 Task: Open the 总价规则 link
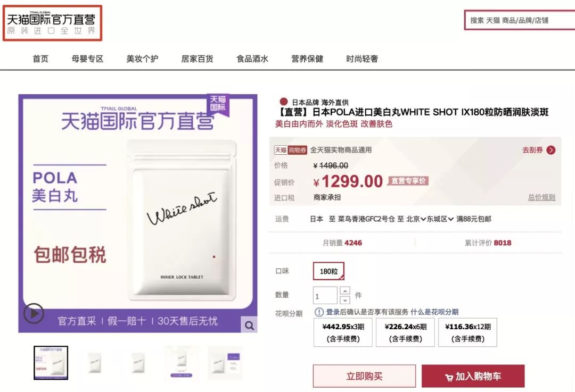coord(541,197)
